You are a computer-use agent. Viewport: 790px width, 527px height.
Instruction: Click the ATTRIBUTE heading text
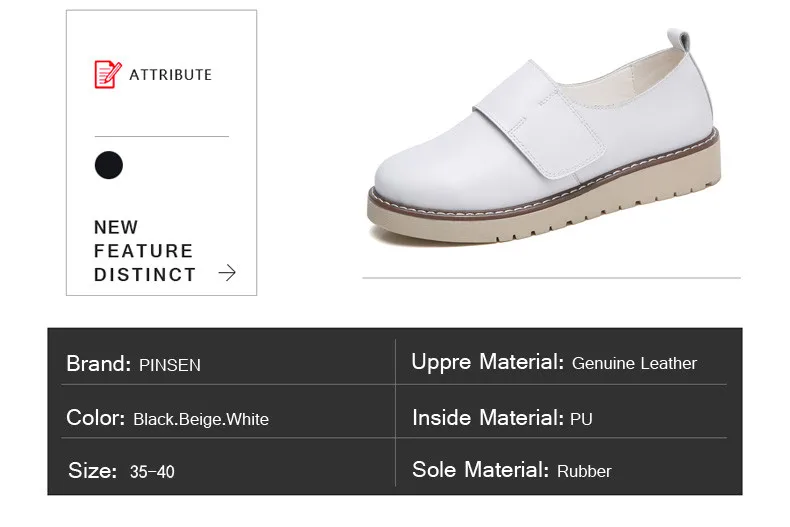(x=171, y=75)
